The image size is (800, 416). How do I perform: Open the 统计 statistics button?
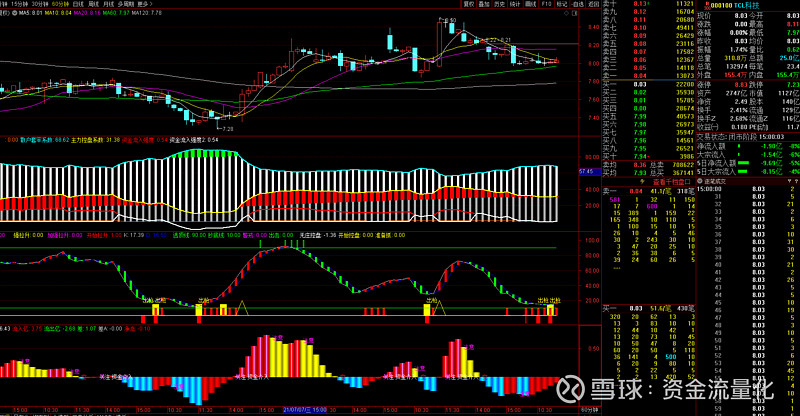click(515, 4)
